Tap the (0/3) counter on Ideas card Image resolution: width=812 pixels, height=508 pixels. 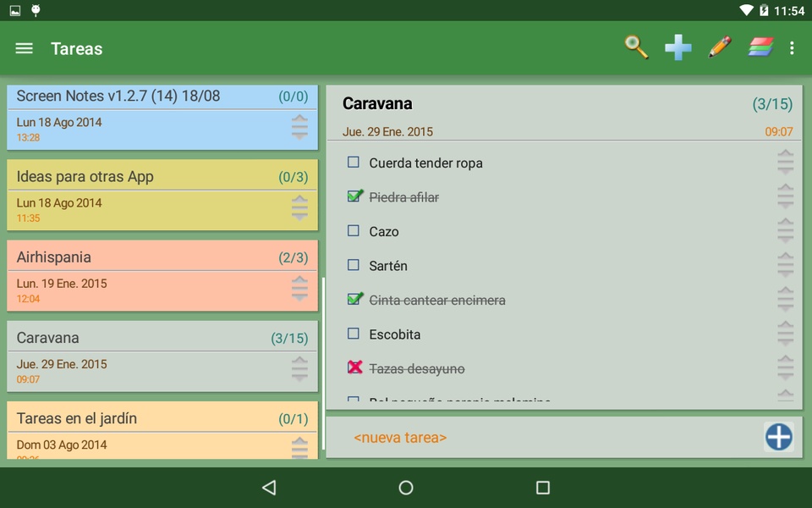coord(294,177)
